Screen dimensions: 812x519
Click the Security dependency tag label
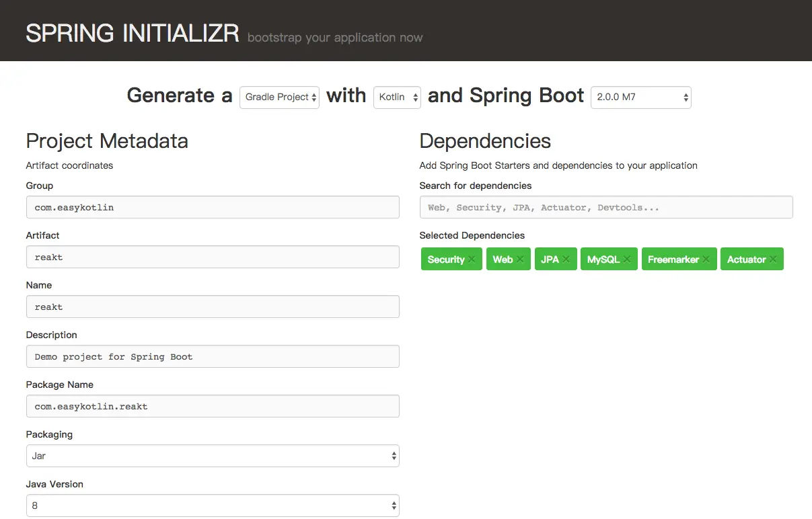coord(446,259)
